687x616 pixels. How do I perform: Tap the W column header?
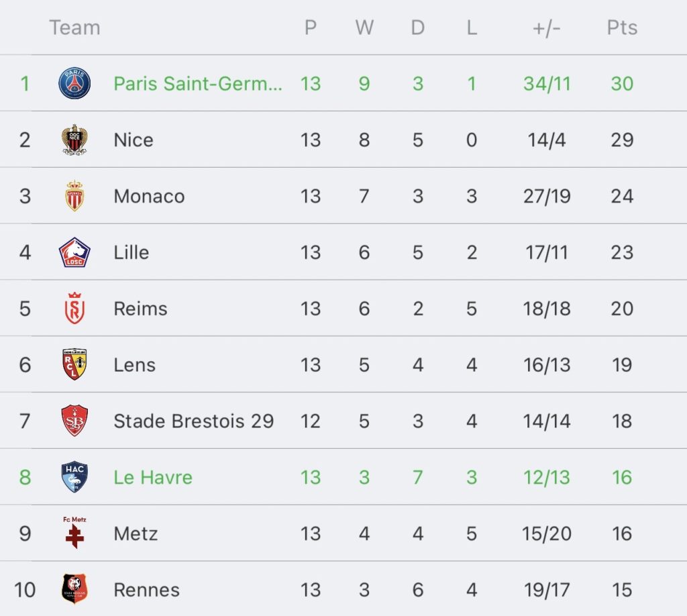364,28
